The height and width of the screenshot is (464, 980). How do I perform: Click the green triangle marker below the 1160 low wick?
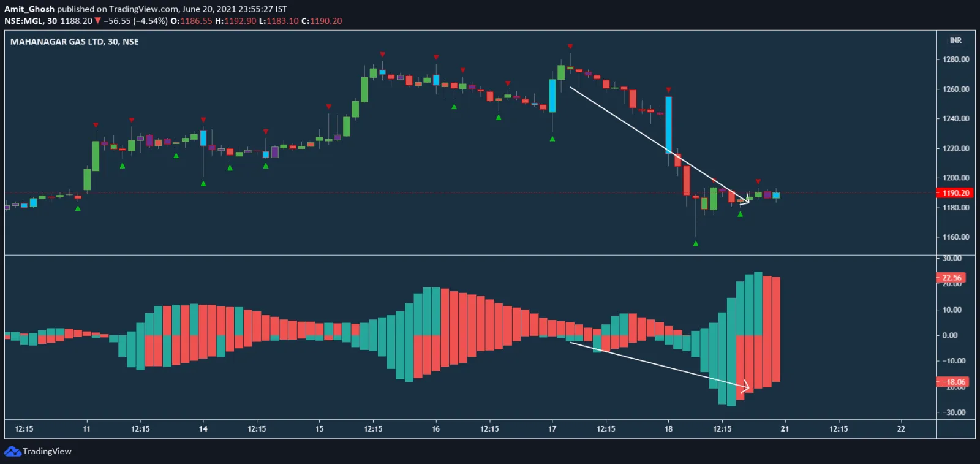click(695, 243)
